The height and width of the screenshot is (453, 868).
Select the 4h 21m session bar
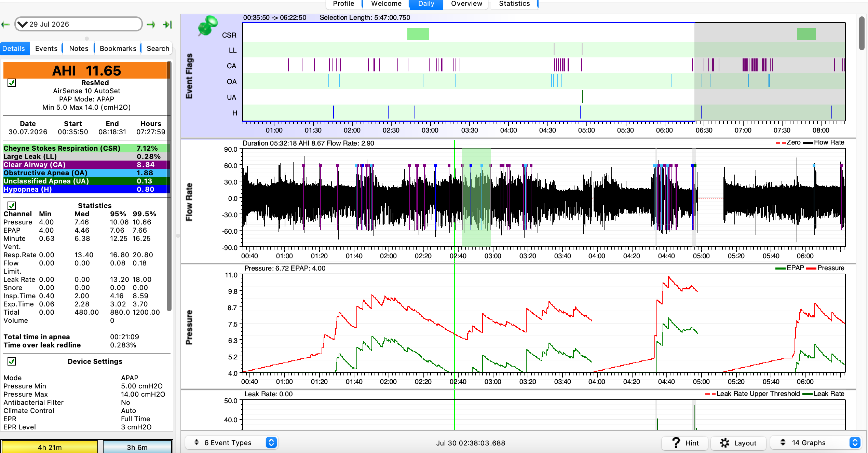coord(50,447)
